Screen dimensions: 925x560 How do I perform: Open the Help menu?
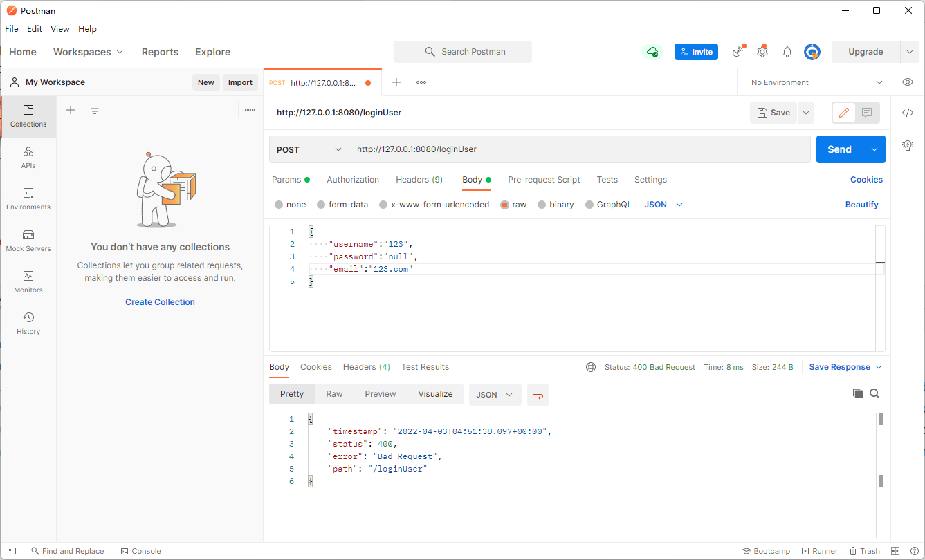click(x=87, y=29)
